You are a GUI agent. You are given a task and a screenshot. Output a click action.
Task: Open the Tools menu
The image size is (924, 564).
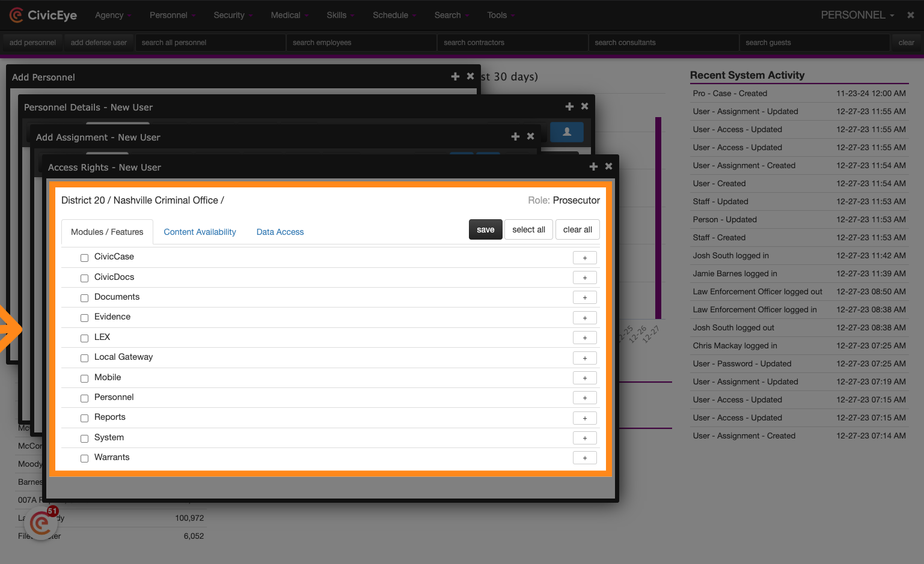501,15
